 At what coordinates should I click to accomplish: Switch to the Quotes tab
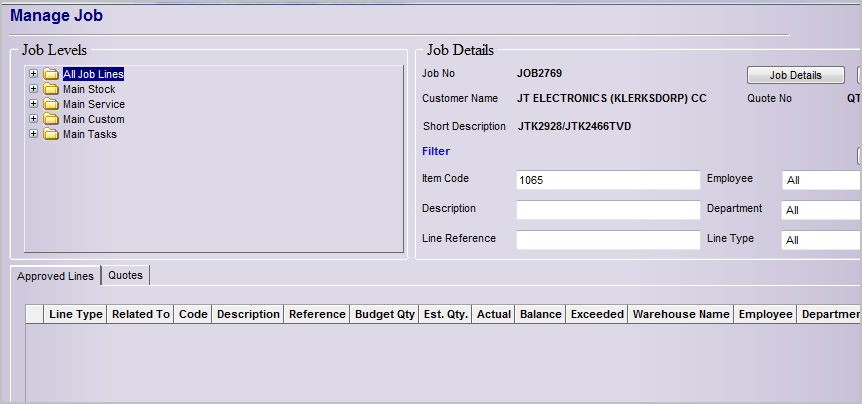(125, 276)
